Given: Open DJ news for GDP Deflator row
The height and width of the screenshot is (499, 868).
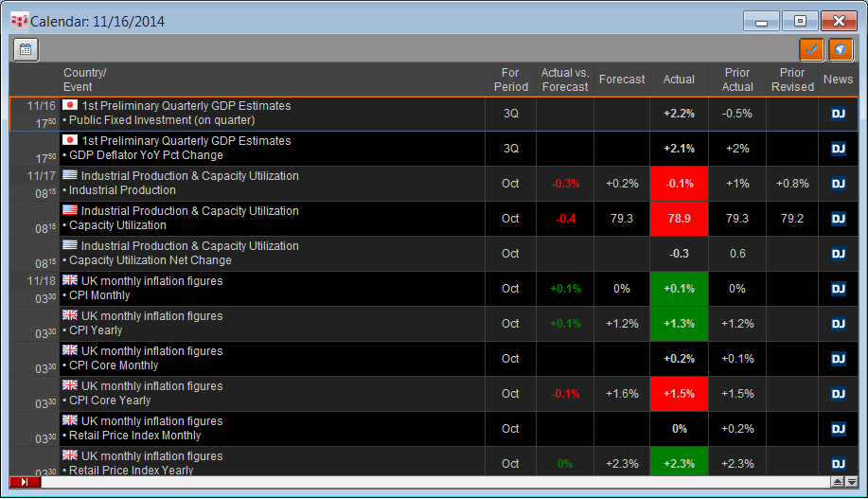Looking at the screenshot, I should click(838, 149).
